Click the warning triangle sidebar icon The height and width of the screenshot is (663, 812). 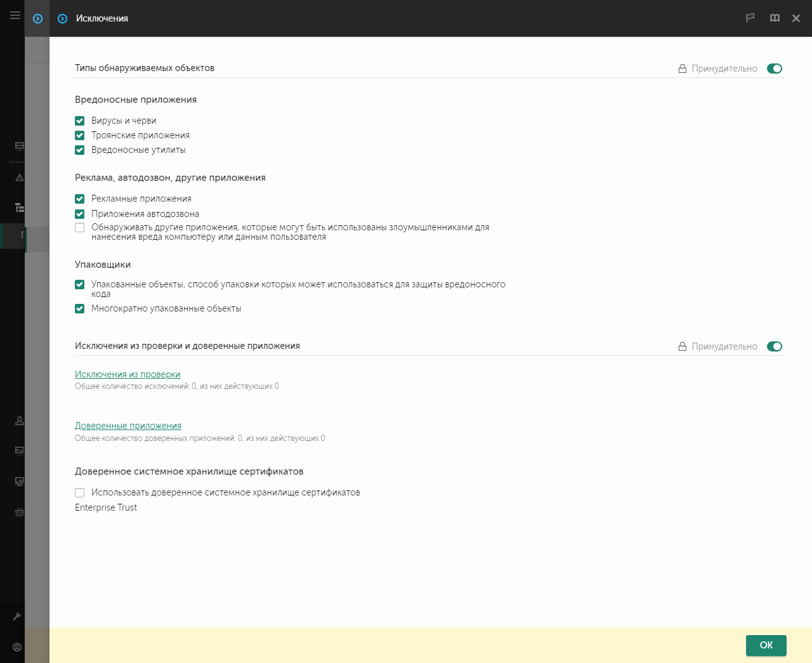[x=19, y=178]
